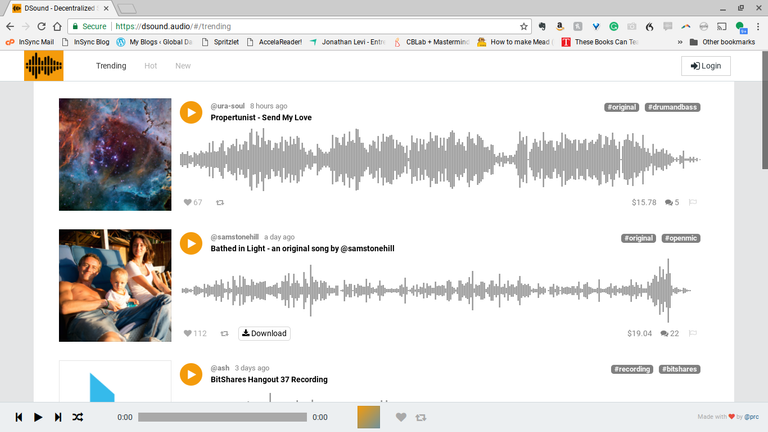Screen dimensions: 768x432
Task: Like the Propertunist track with heart icon
Action: click(187, 203)
